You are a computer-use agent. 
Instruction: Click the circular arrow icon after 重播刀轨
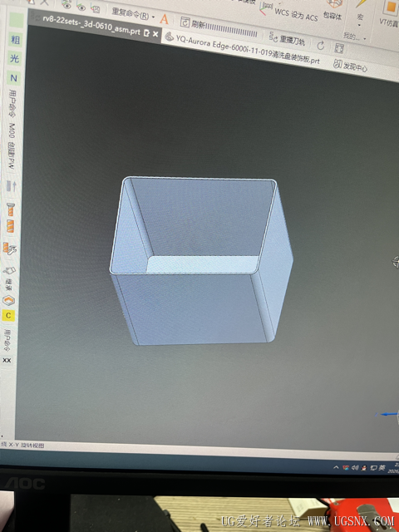click(321, 45)
